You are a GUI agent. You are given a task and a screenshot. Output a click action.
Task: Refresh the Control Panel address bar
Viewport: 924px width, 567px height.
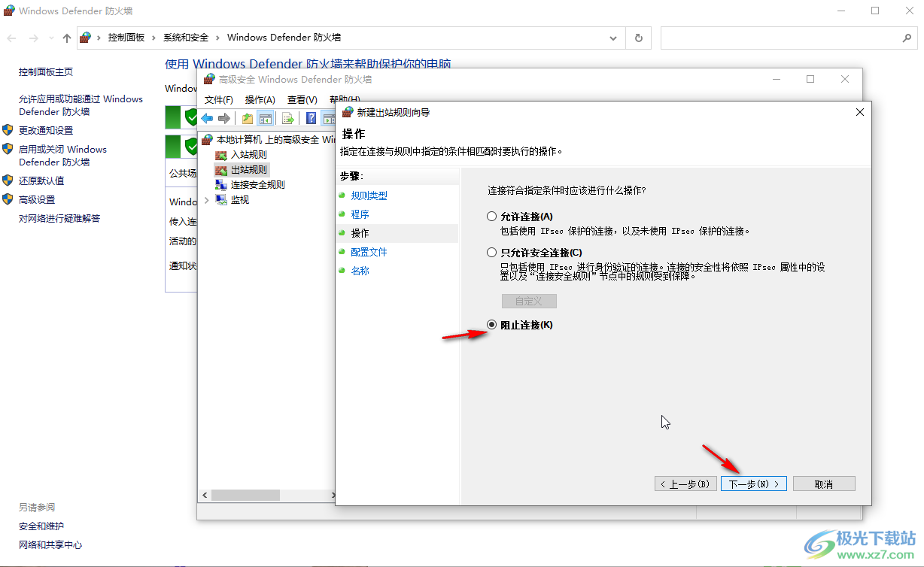tap(639, 38)
